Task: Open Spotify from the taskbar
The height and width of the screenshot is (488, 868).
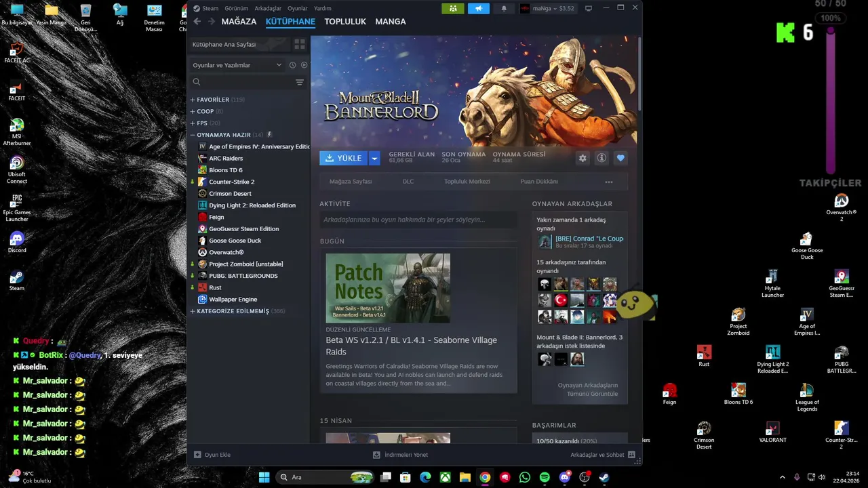Action: (545, 477)
